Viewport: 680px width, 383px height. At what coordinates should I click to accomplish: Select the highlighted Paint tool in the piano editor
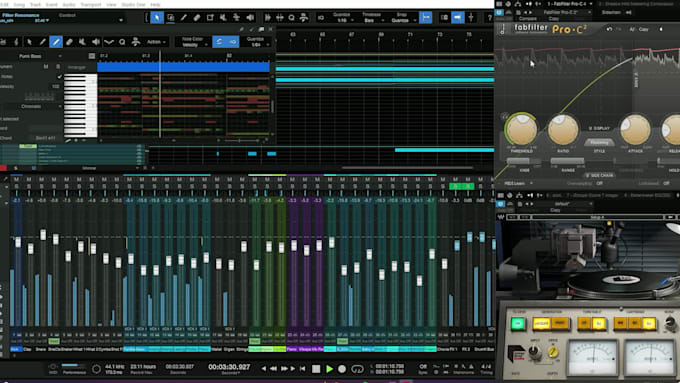(56, 42)
